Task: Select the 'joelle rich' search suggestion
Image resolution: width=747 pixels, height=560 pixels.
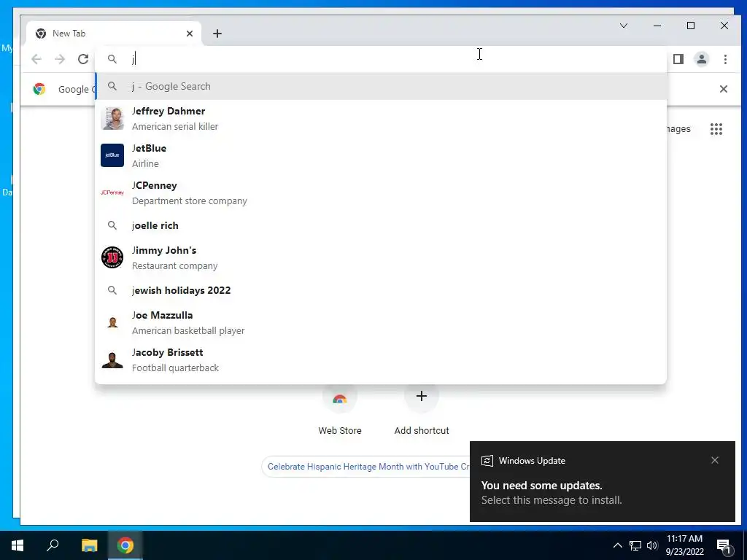Action: click(381, 225)
